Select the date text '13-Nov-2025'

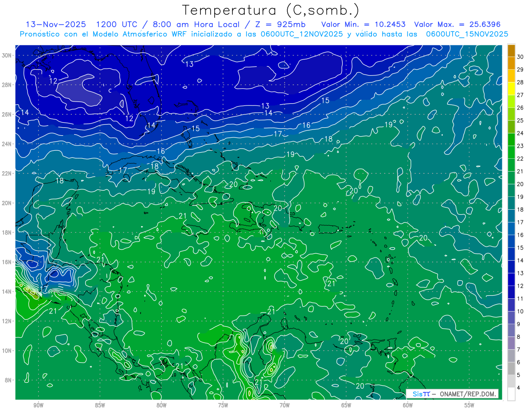point(56,24)
